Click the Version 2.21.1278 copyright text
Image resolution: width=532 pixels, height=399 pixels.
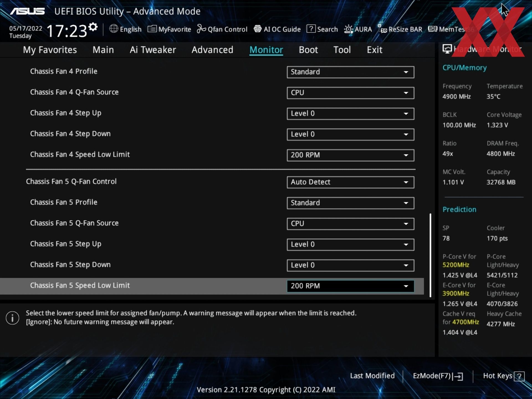[266, 390]
